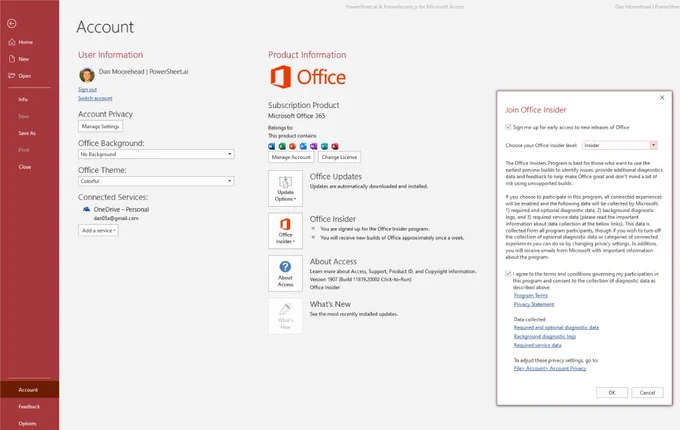Screen dimensions: 680x430
Task: Open the Info section
Action: 23,99
